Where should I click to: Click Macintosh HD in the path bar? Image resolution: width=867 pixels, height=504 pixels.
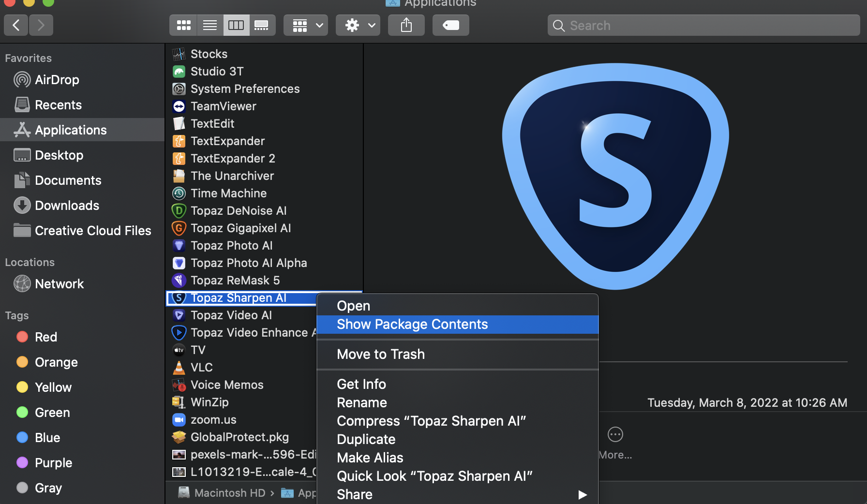222,493
